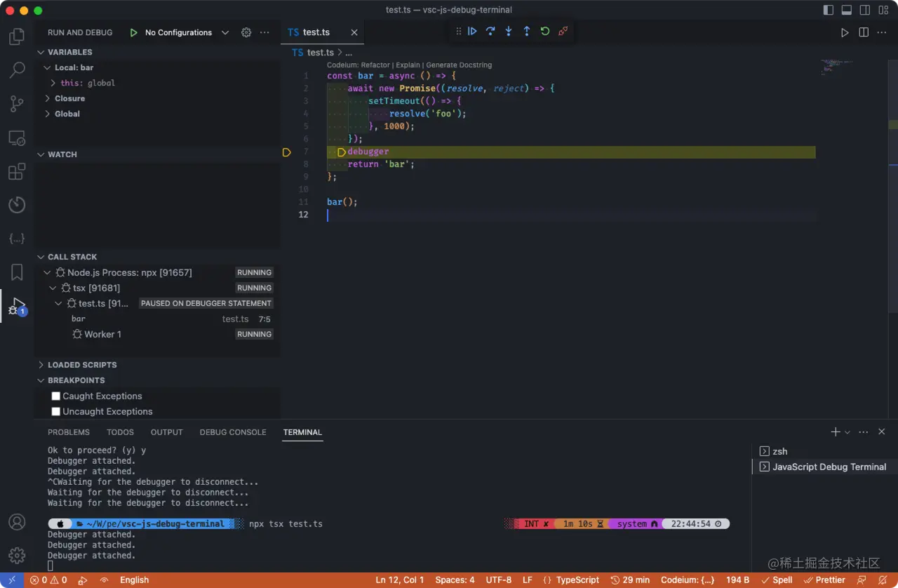The image size is (898, 588).
Task: Open the Accounts icon in activity bar
Action: coord(17,522)
